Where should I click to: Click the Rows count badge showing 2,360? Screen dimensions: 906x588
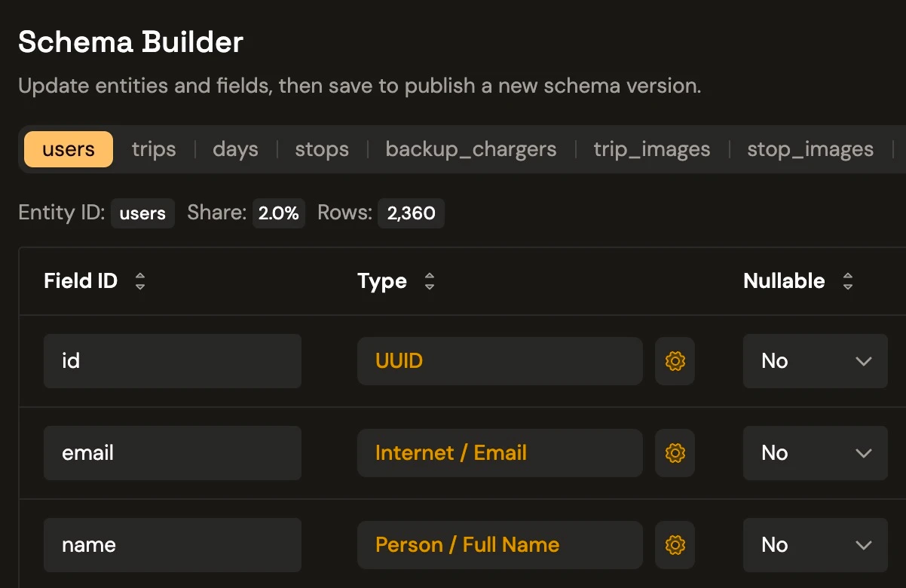point(411,213)
